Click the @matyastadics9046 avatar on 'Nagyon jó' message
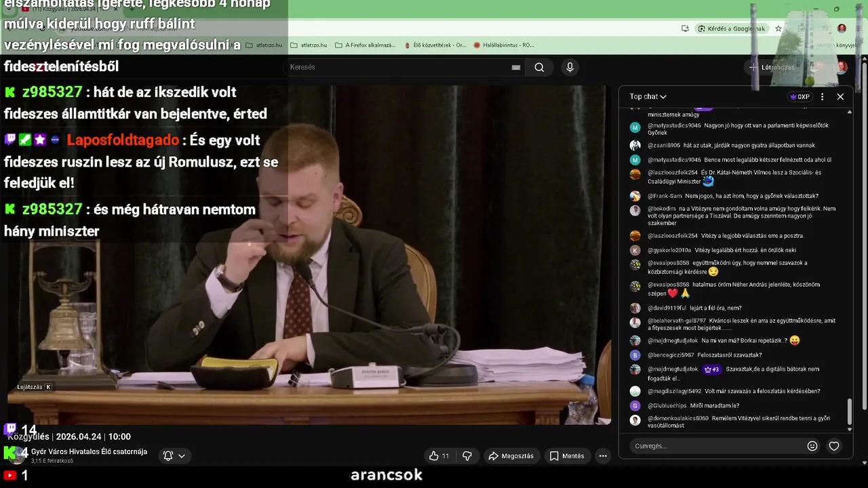This screenshot has height=488, width=868. (635, 127)
